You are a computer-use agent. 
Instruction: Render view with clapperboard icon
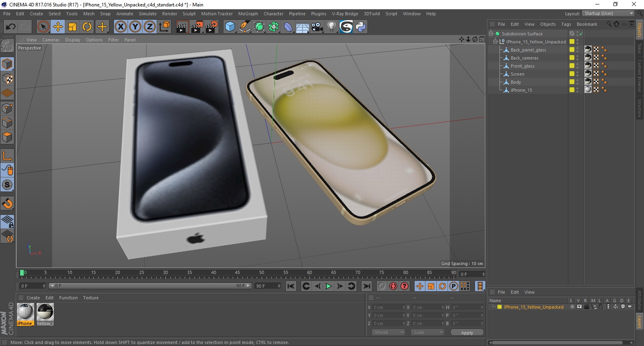[182, 27]
